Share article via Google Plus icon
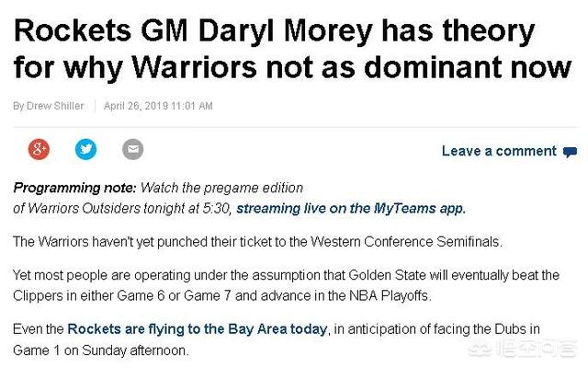588x368 pixels. 39,149
